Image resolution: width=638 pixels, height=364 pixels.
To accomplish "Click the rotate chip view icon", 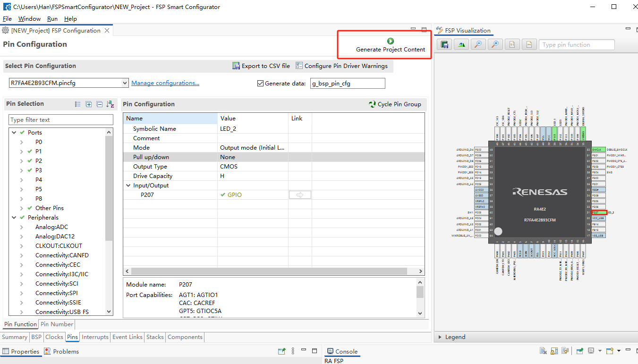I will pos(461,44).
